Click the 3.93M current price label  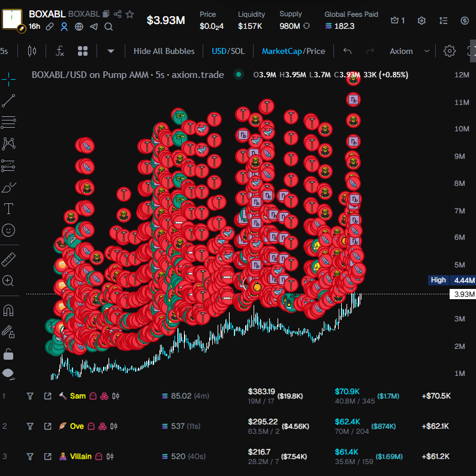pyautogui.click(x=463, y=294)
